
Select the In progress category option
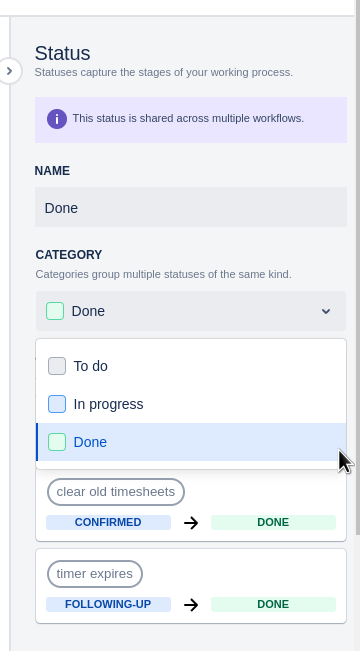[x=191, y=404]
